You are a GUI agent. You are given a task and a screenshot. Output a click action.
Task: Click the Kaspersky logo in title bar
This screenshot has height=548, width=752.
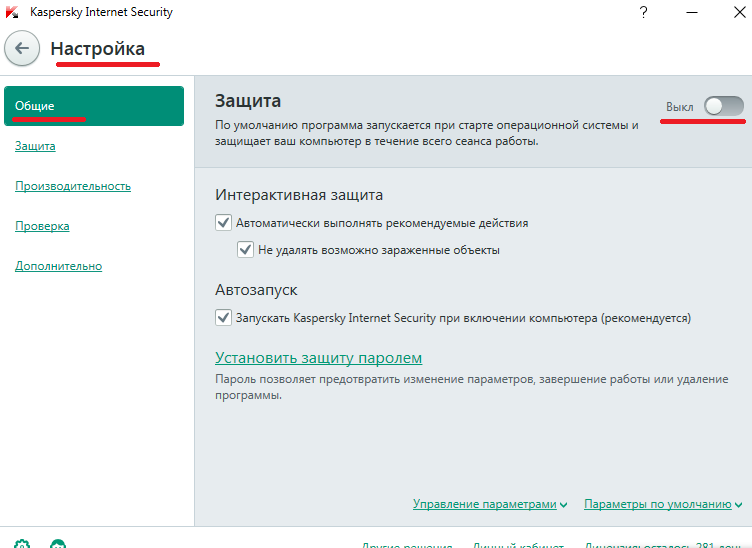click(12, 12)
